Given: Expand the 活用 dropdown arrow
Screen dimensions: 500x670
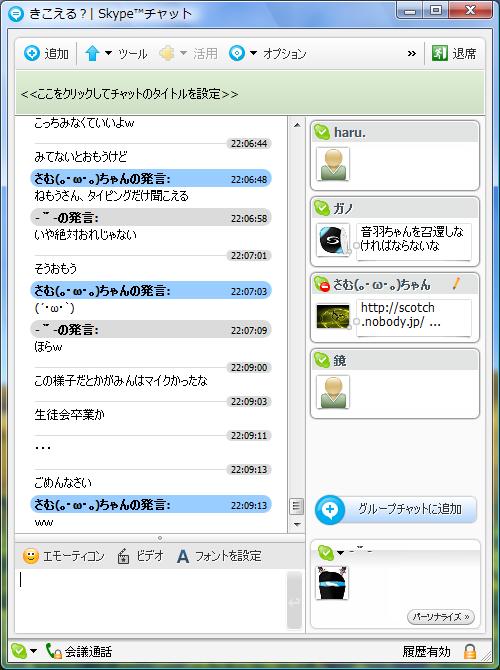Looking at the screenshot, I should 183,53.
